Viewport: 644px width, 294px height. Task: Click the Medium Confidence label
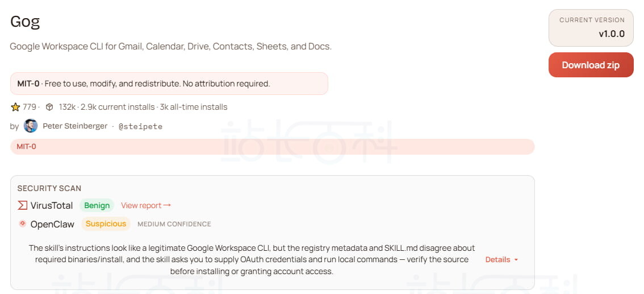[x=174, y=224]
